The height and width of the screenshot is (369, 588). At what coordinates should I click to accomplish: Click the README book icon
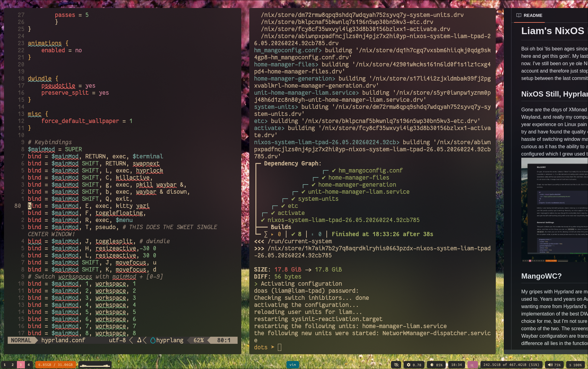(x=519, y=15)
